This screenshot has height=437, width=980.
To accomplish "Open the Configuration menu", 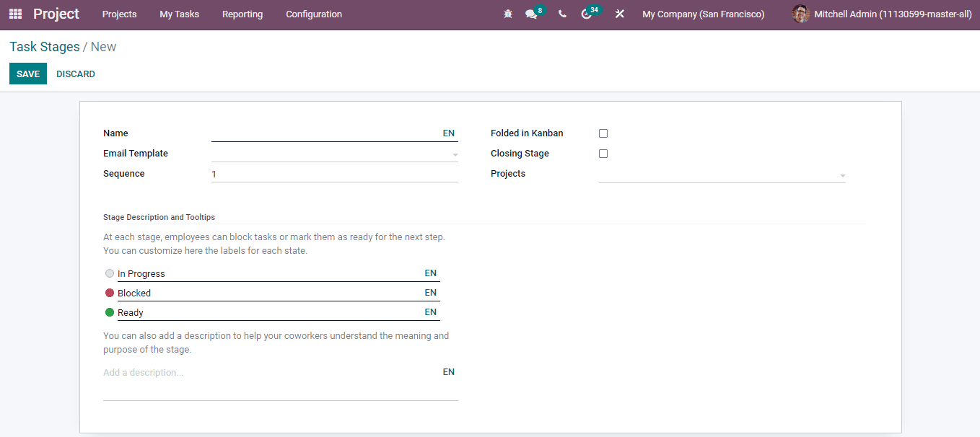I will pyautogui.click(x=313, y=14).
